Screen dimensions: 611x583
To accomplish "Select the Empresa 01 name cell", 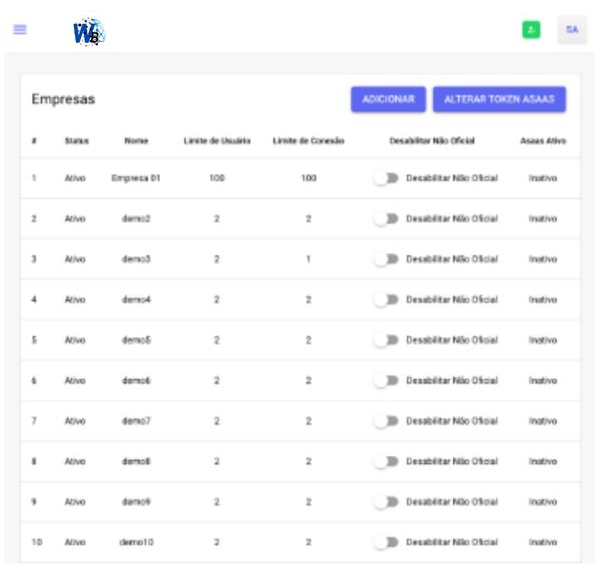I will pos(136,178).
